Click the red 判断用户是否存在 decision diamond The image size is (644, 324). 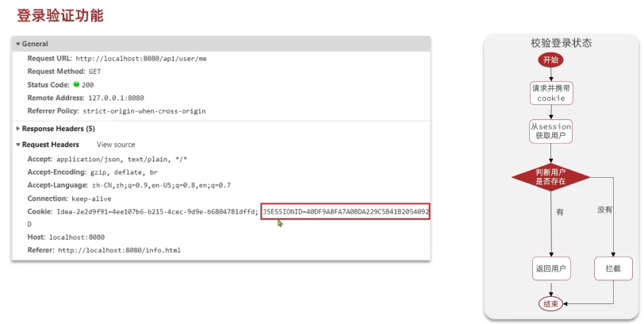tap(550, 176)
